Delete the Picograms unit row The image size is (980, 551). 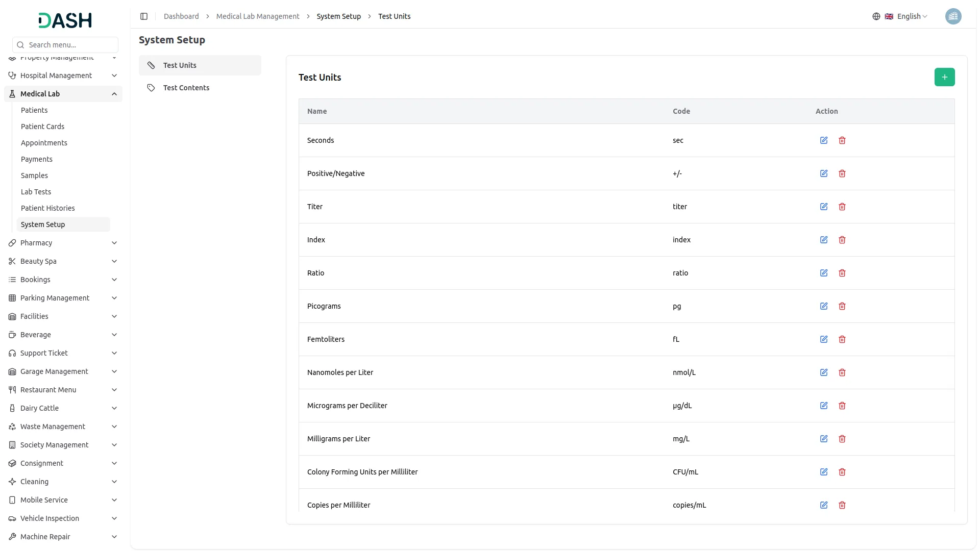click(842, 306)
